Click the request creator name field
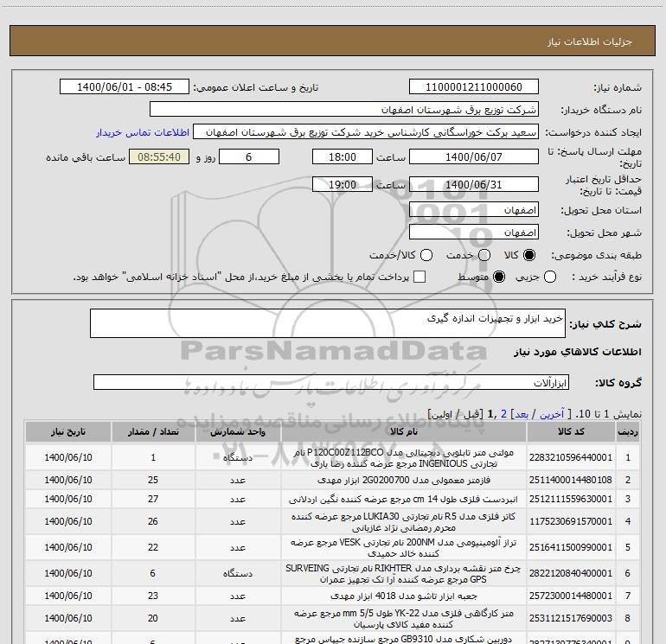Screen dimensions: 666x644 (x=366, y=132)
